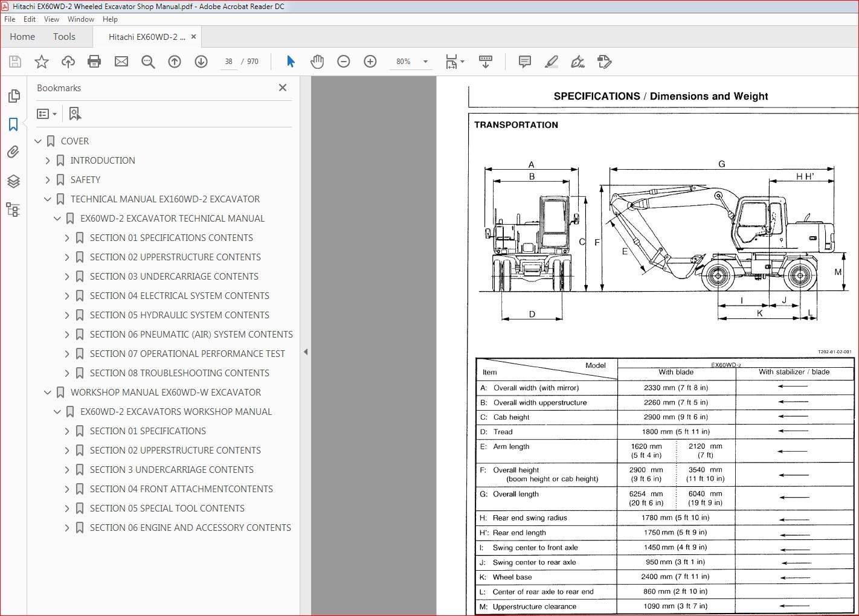Expand SECTION 05 HYDRAULIC SYSTEM CONTENTS

[67, 315]
